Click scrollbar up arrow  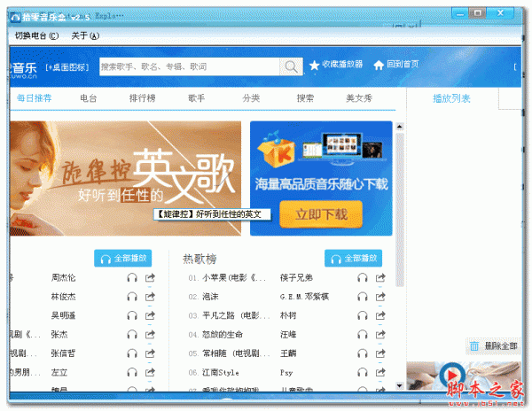[x=400, y=127]
